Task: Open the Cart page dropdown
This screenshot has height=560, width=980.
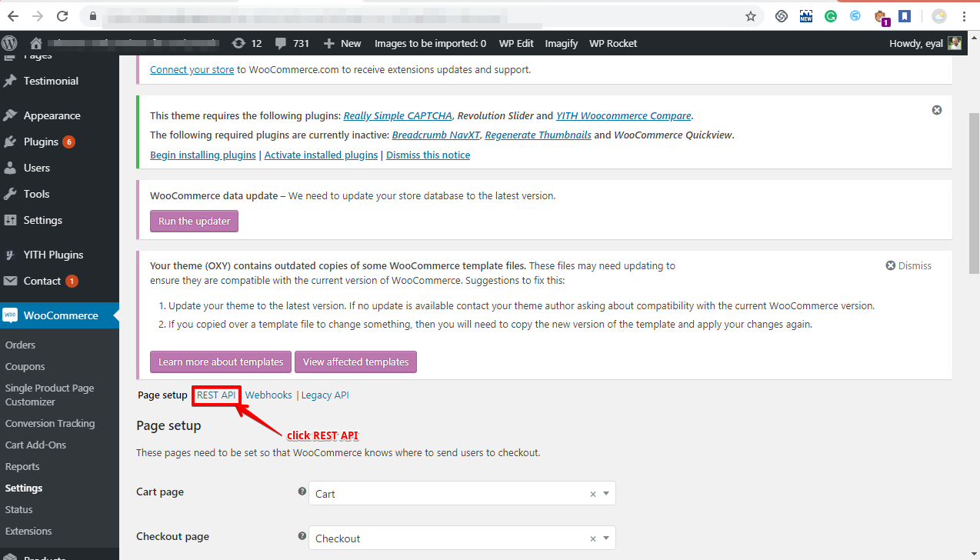Action: (x=462, y=493)
